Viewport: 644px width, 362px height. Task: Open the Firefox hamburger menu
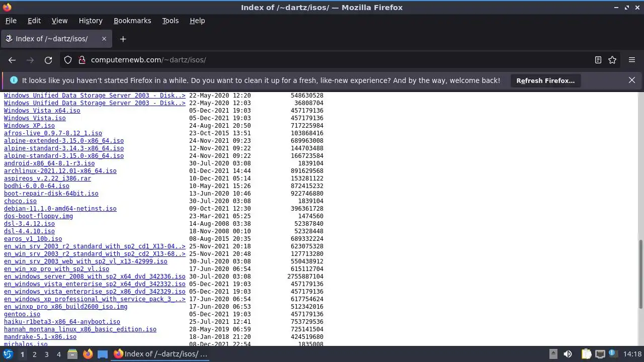tap(632, 60)
